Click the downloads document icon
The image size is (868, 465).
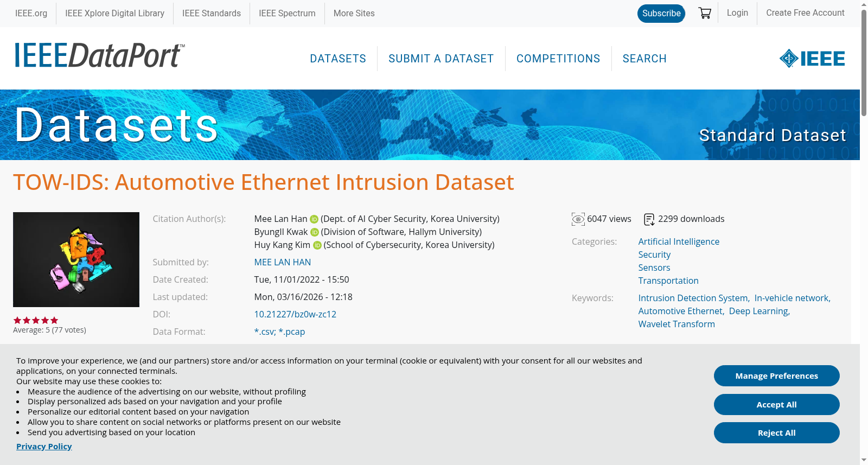(x=649, y=219)
